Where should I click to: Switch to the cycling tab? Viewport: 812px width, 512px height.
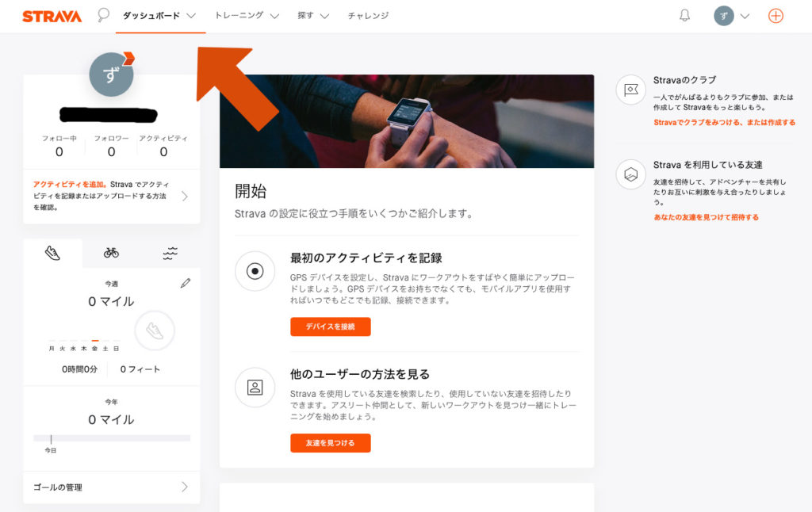111,253
